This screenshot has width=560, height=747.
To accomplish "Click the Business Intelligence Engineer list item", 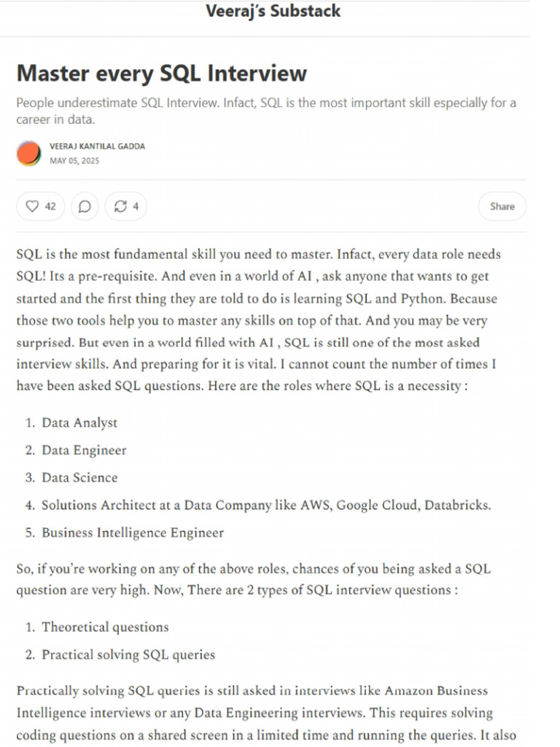I will coord(132,533).
